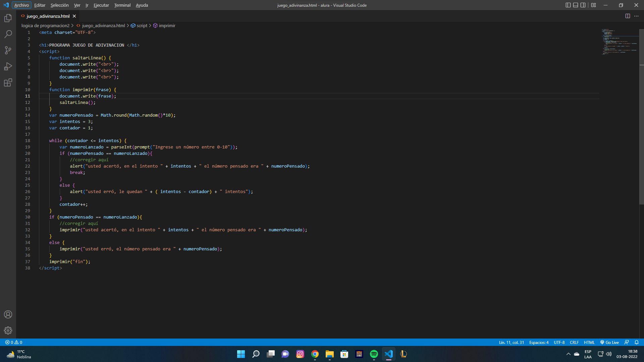Open the clock and date 18:38
The width and height of the screenshot is (644, 362).
(x=627, y=354)
